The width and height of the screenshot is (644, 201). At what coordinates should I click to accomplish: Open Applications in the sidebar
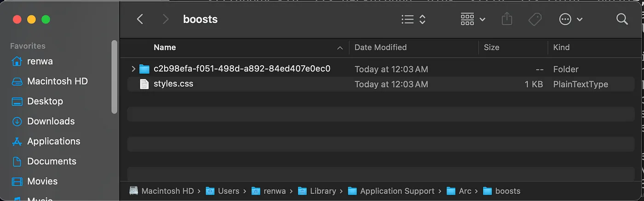pyautogui.click(x=53, y=141)
